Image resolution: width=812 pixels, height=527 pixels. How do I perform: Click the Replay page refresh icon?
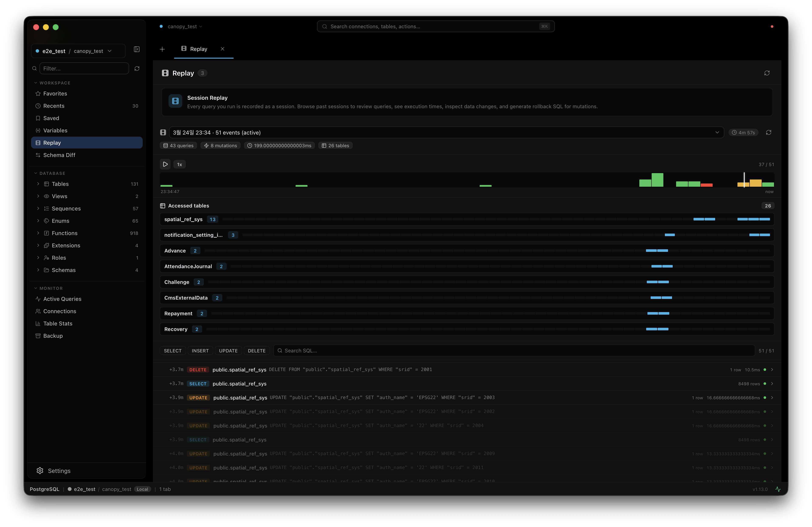[767, 73]
